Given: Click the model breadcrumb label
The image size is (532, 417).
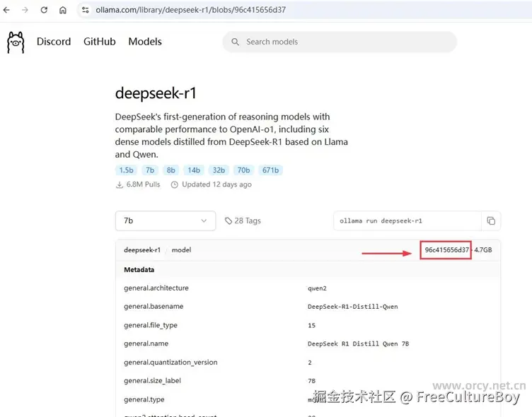Looking at the screenshot, I should pos(181,250).
